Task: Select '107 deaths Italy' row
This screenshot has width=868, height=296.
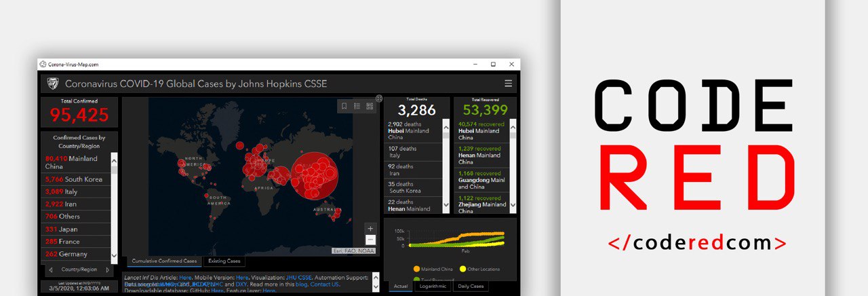Action: 414,151
